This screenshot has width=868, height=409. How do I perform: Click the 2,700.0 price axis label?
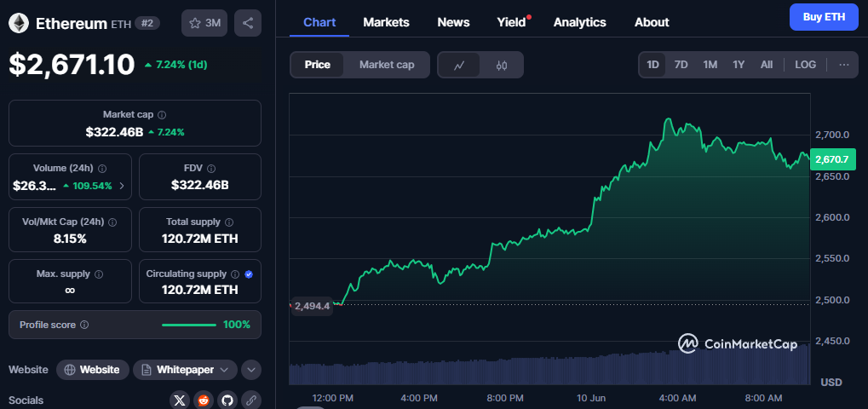click(832, 135)
